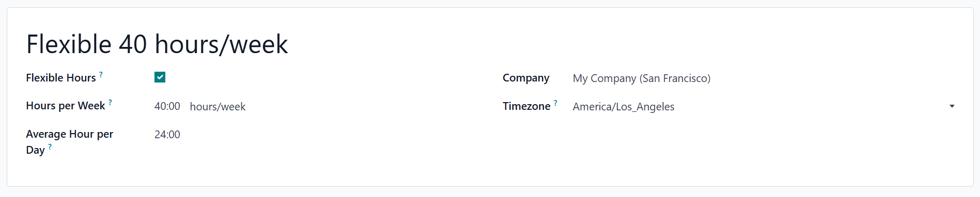Viewport: 980px width, 197px height.
Task: Show the Average Hour per Day help tooltip
Action: coord(50,146)
